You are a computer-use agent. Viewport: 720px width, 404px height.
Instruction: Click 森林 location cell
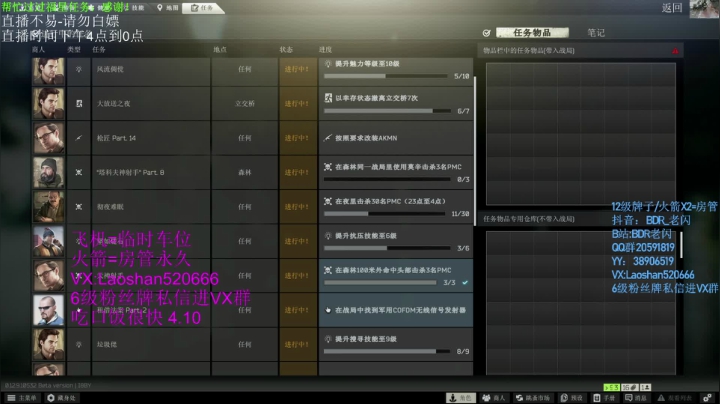pyautogui.click(x=245, y=172)
